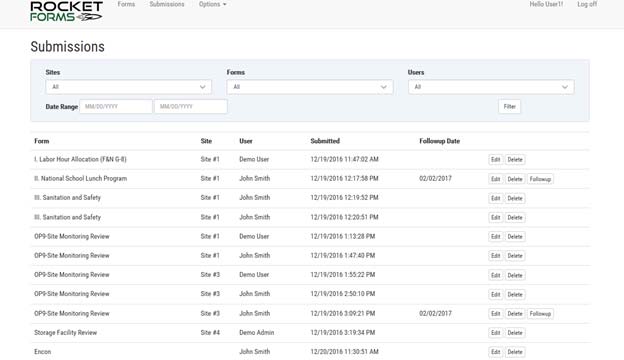Log off from the account

click(x=587, y=4)
